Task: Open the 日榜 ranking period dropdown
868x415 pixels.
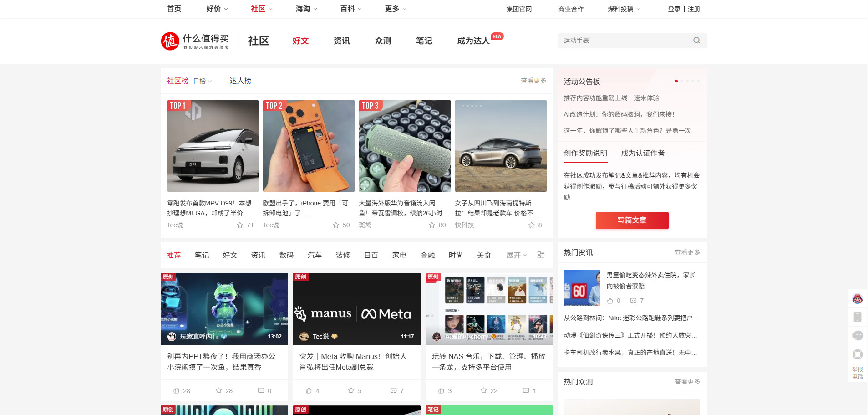Action: click(203, 81)
